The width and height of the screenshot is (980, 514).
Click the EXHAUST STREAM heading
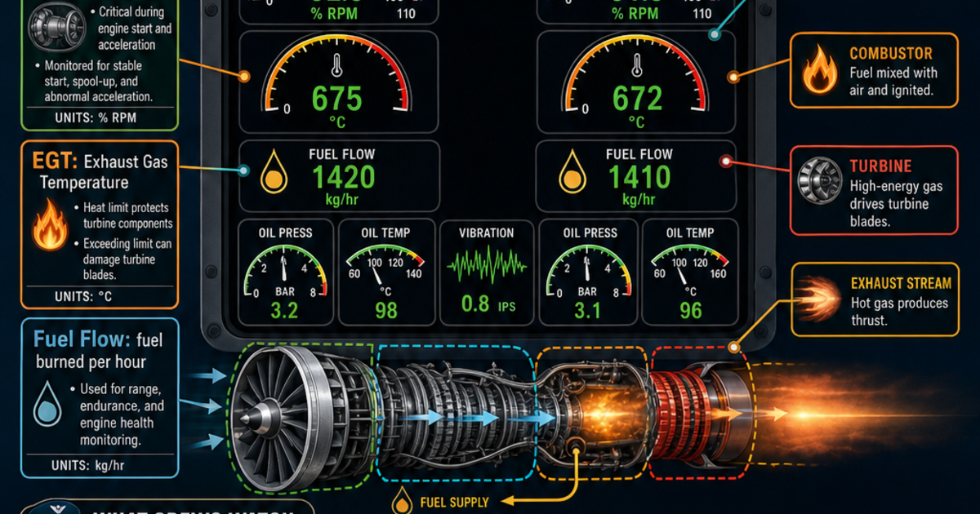[901, 284]
